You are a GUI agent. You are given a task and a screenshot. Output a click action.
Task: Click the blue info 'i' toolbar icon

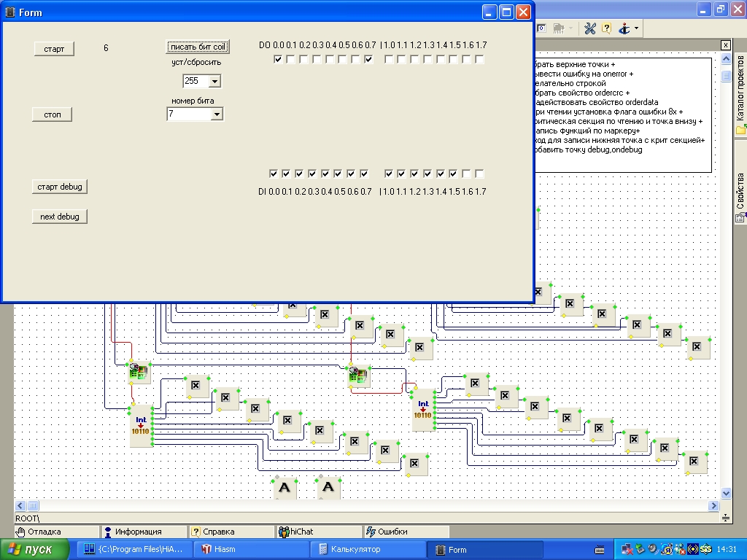tap(624, 29)
